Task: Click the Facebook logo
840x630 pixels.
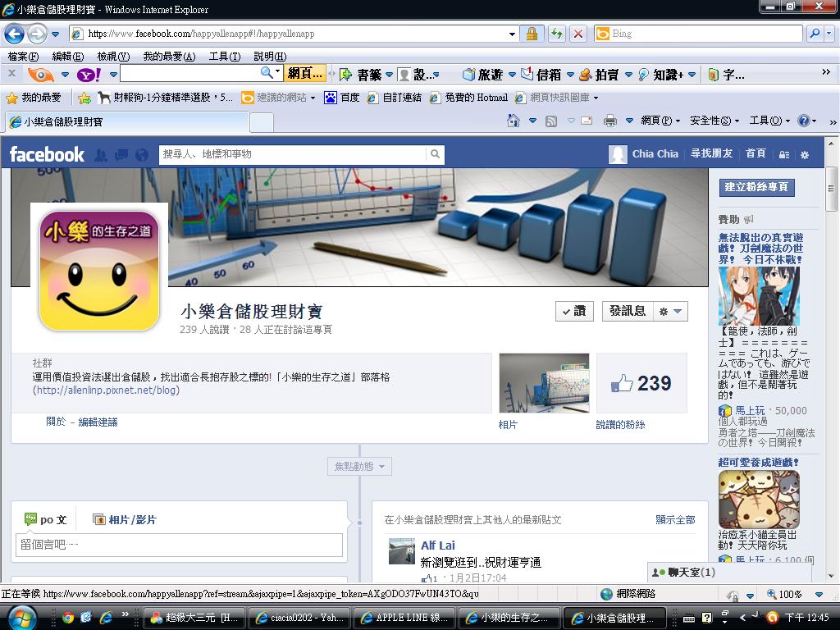Action: pyautogui.click(x=47, y=154)
